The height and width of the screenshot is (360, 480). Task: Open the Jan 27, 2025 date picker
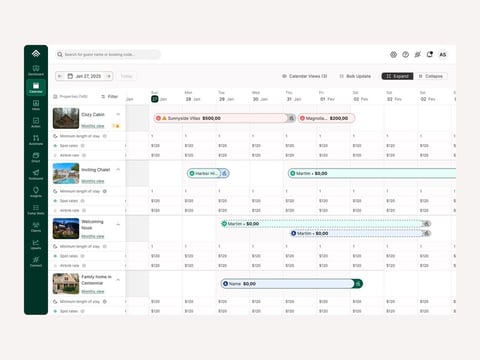point(84,76)
